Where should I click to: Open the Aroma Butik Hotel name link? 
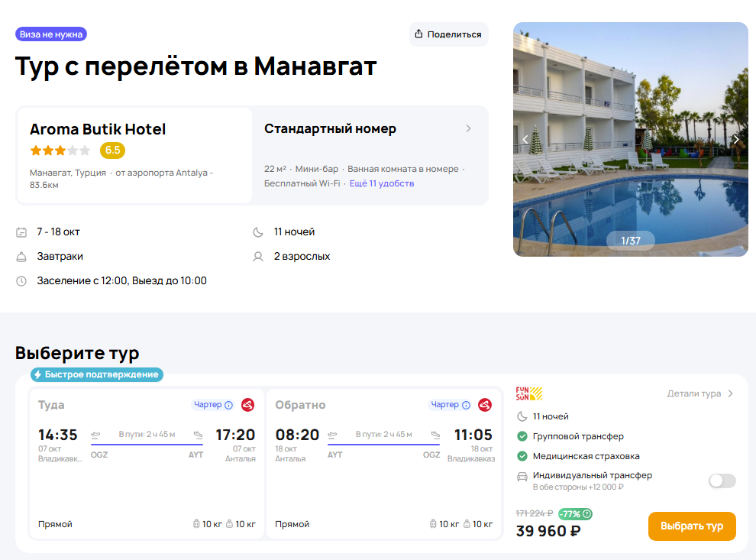pos(98,129)
